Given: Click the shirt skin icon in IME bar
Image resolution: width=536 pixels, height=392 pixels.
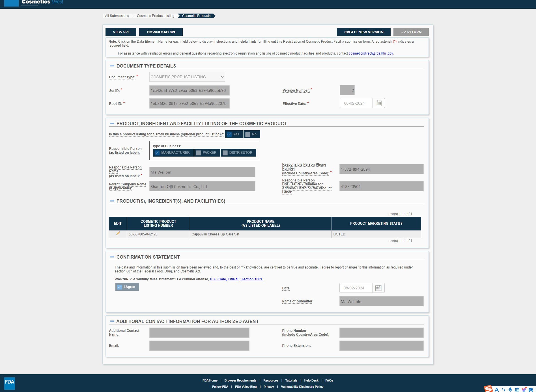Looking at the screenshot, I should tap(524, 390).
